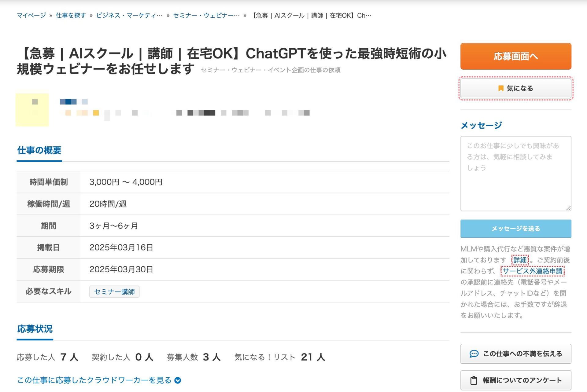Select the セミナー講師 skill tag
The image size is (587, 392).
(x=114, y=292)
